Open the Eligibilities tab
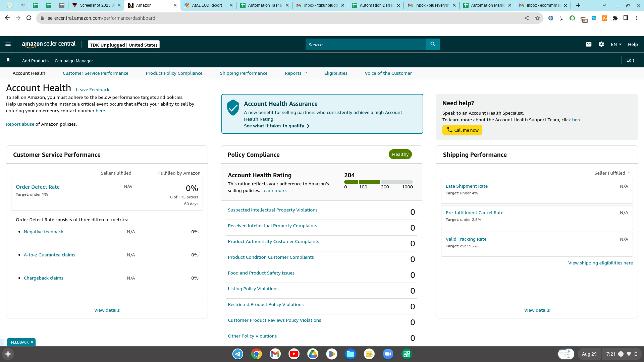This screenshot has height=362, width=644. coord(336,73)
